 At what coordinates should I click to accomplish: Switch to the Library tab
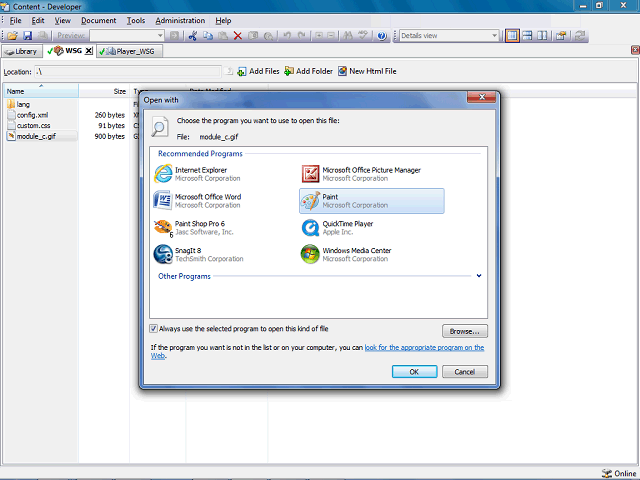point(22,51)
